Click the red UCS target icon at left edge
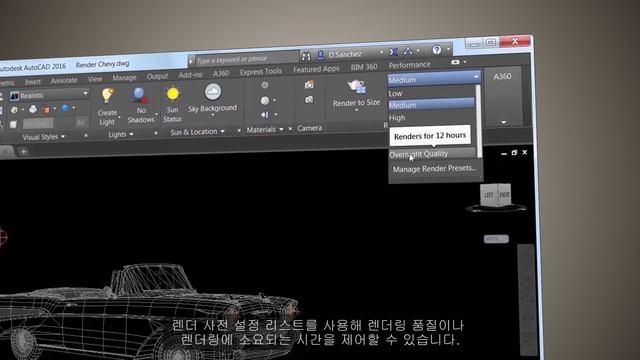The image size is (640, 360). (2, 237)
